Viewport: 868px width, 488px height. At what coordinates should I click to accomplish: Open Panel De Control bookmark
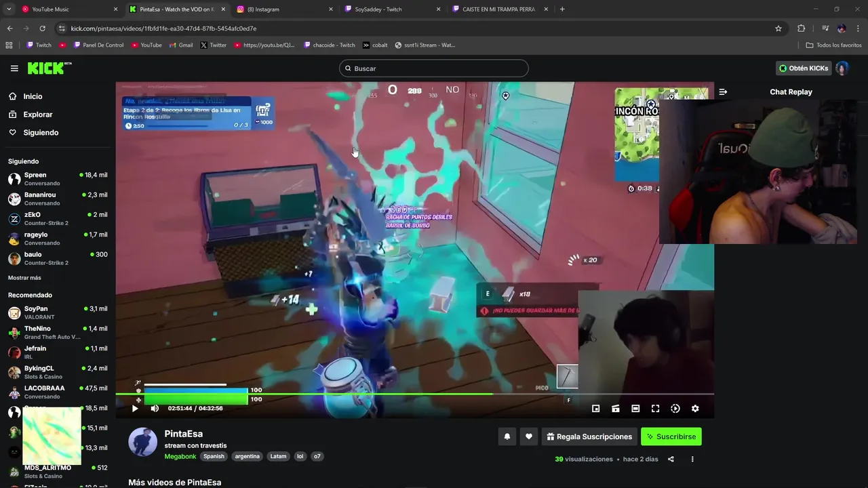pos(98,45)
